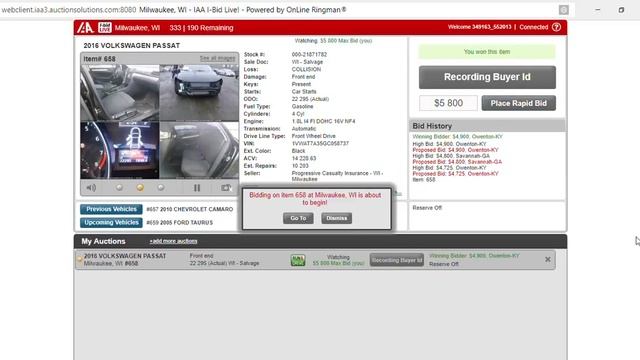Screen dimensions: 640x360
Task: Open the See all images link
Action: [217, 58]
